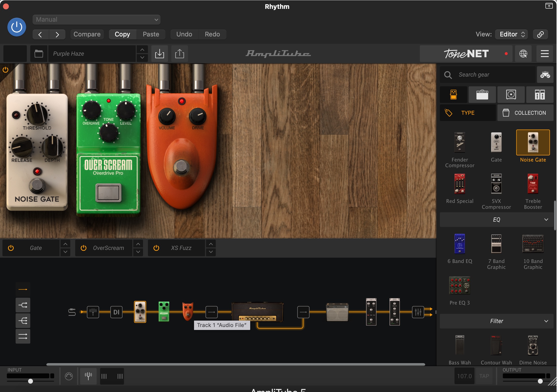Toggle the stomp section power corner icon

5,70
